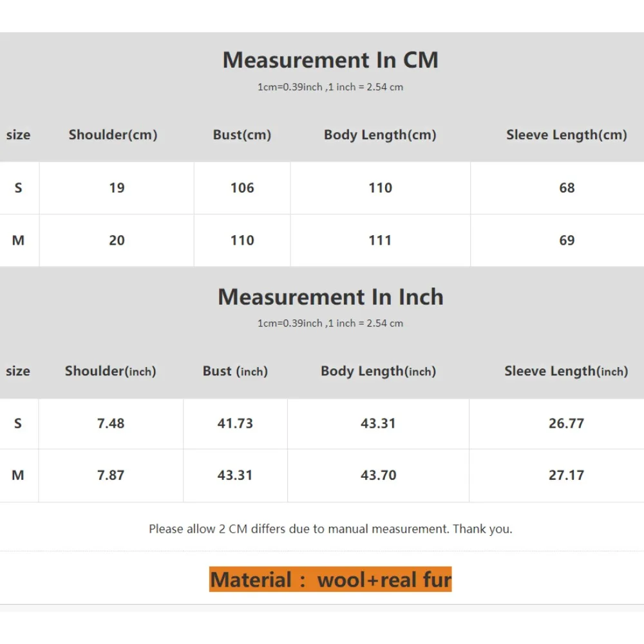Click the 68 sleeve length cell

[567, 188]
